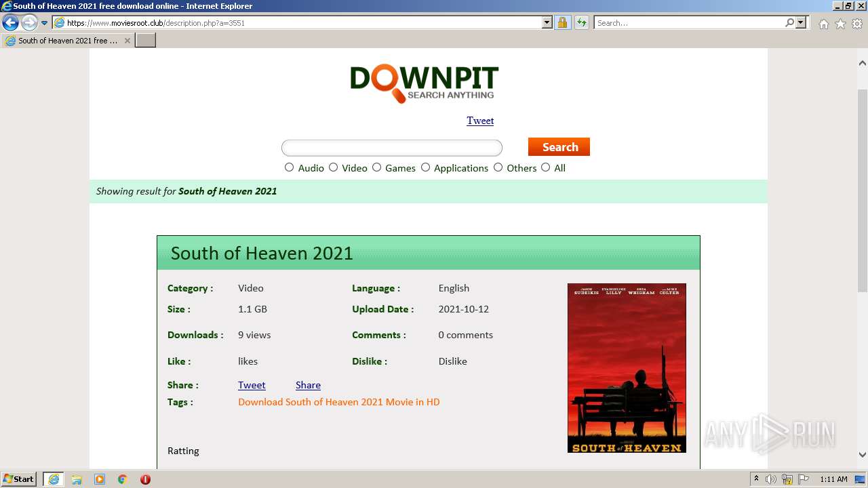868x488 pixels.
Task: Click the Internet Explorer taskbar icon
Action: point(54,479)
